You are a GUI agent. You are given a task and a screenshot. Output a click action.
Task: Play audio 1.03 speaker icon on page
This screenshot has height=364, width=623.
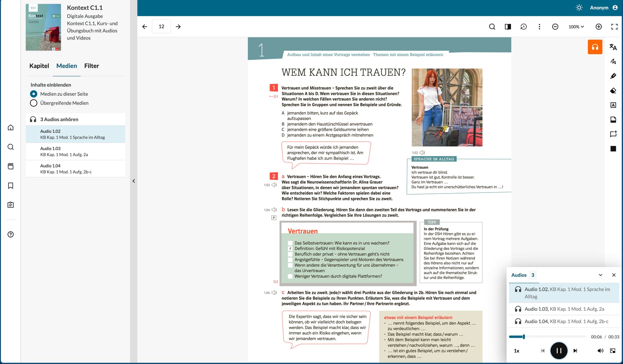tap(274, 185)
